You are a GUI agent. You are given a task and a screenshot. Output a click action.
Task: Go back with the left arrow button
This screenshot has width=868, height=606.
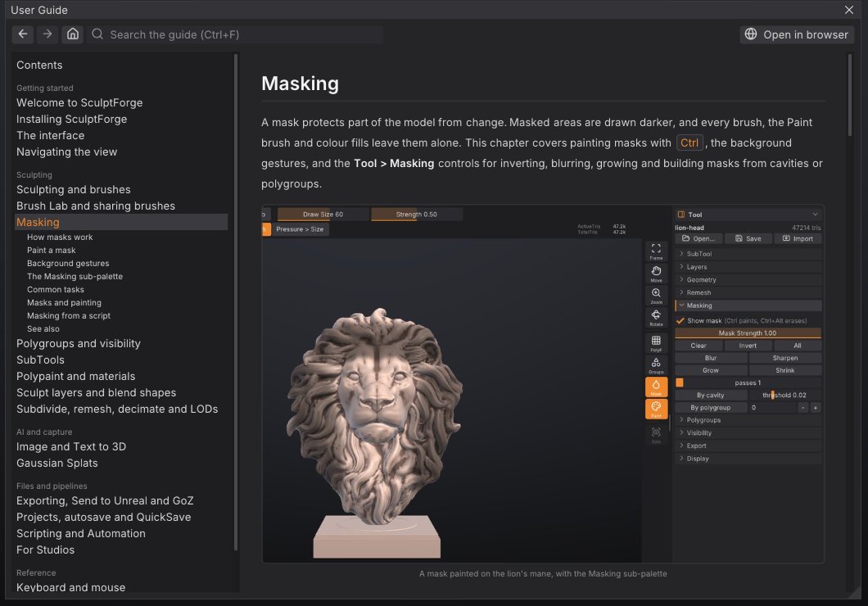click(x=23, y=34)
